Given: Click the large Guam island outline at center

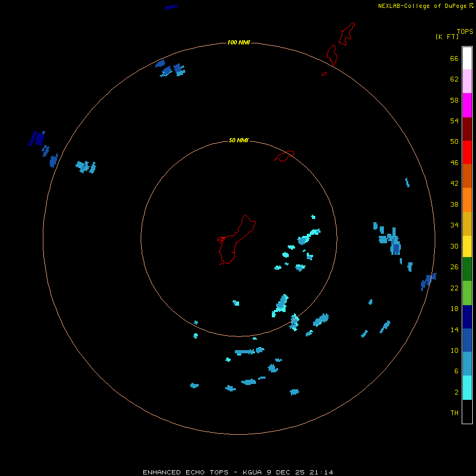Looking at the screenshot, I should pyautogui.click(x=236, y=240).
